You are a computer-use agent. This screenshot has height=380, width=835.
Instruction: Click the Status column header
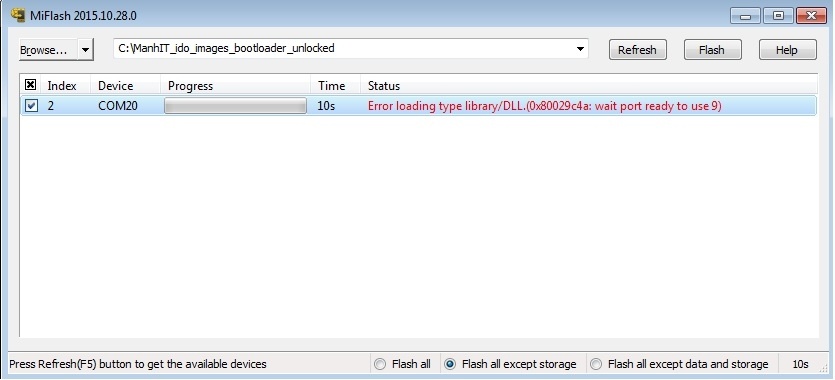click(x=589, y=86)
